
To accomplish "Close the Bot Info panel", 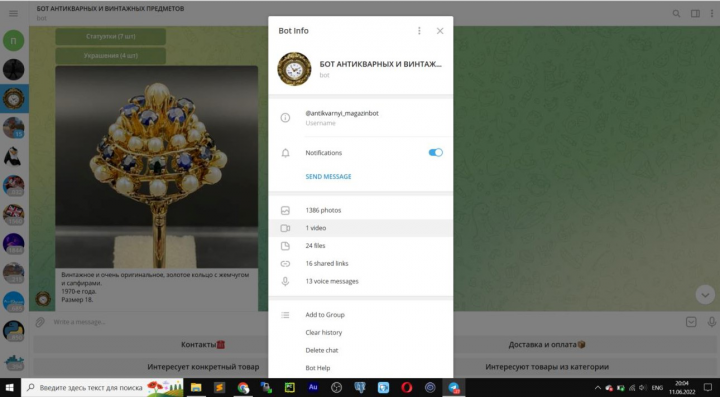I will [x=440, y=31].
